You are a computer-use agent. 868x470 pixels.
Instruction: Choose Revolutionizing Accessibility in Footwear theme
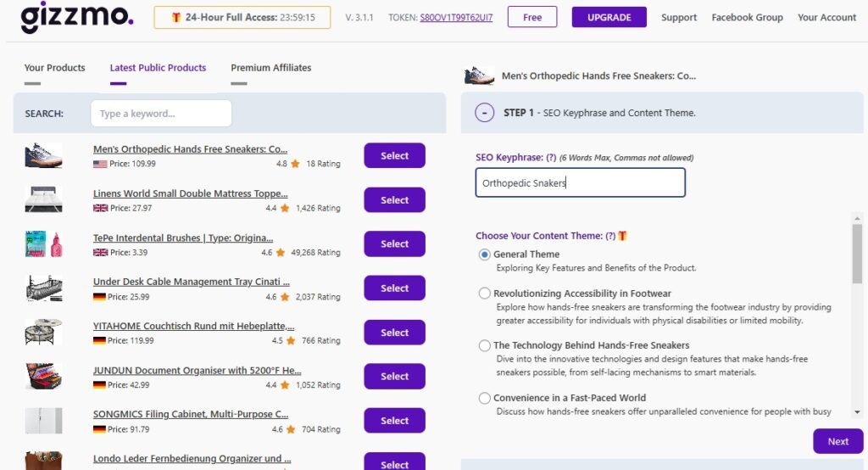pos(485,294)
